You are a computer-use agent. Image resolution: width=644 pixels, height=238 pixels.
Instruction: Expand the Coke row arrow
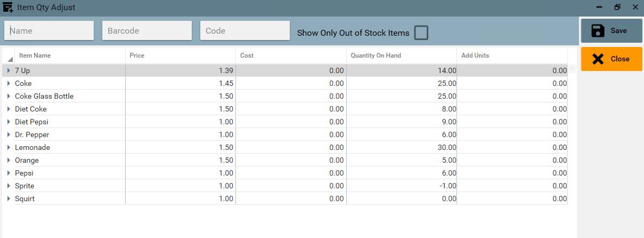point(9,83)
